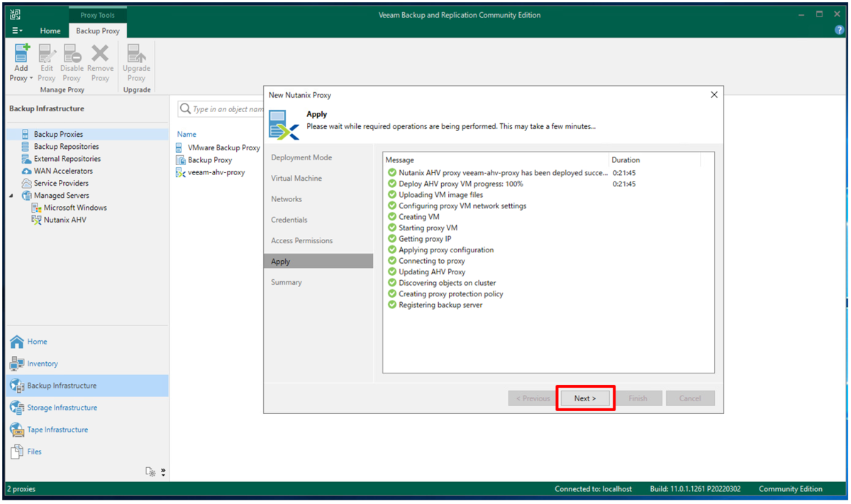Click the WAN Accelerators tree icon

(26, 171)
